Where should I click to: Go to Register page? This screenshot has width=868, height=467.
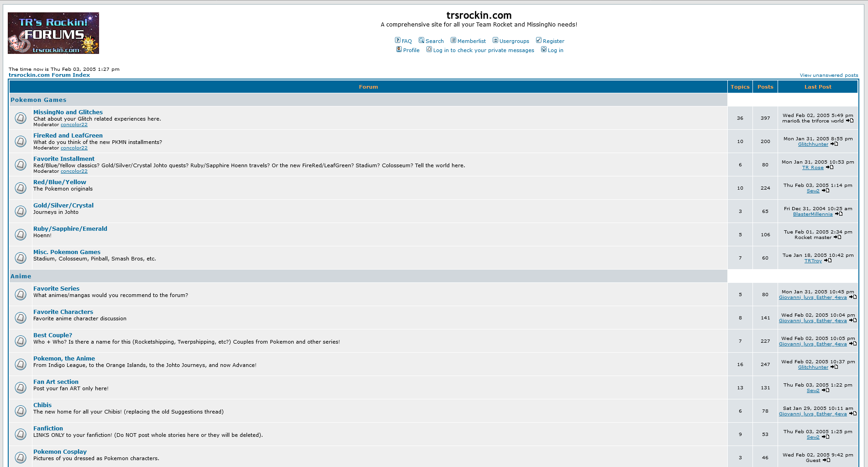pos(553,41)
